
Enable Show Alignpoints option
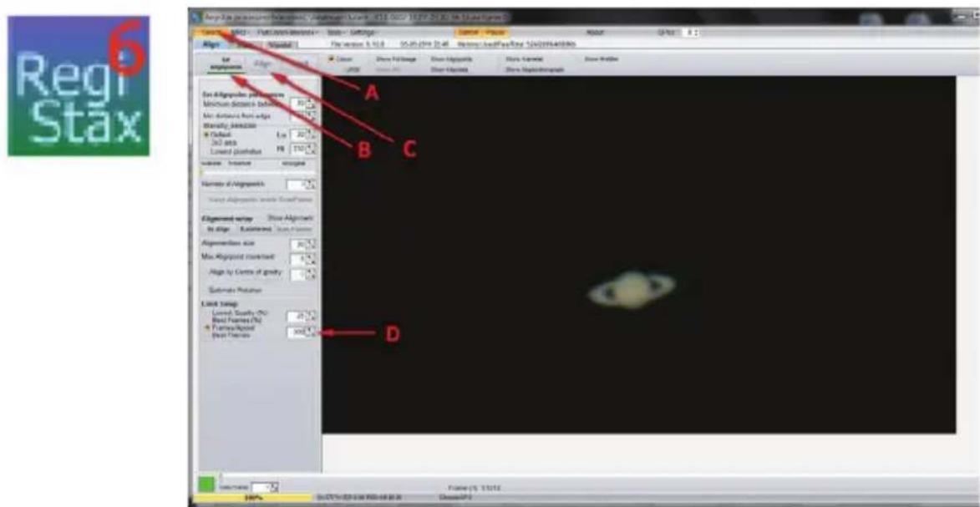point(451,59)
